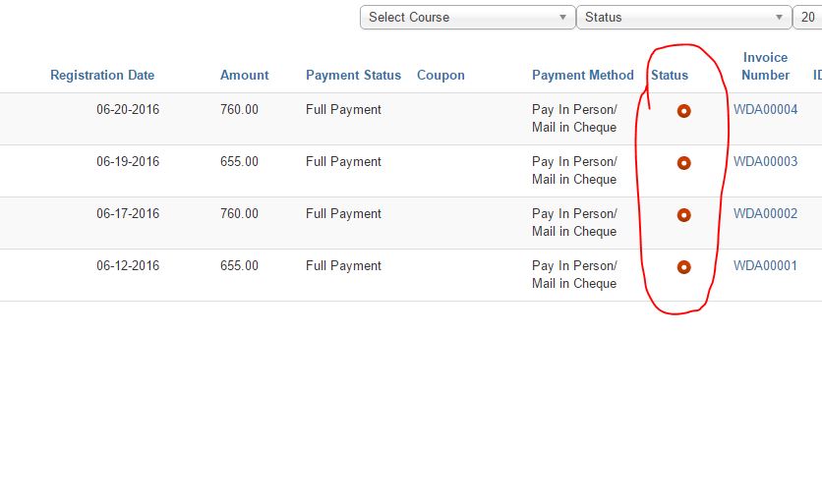Click the Status column header
Image resolution: width=822 pixels, height=504 pixels.
[670, 75]
